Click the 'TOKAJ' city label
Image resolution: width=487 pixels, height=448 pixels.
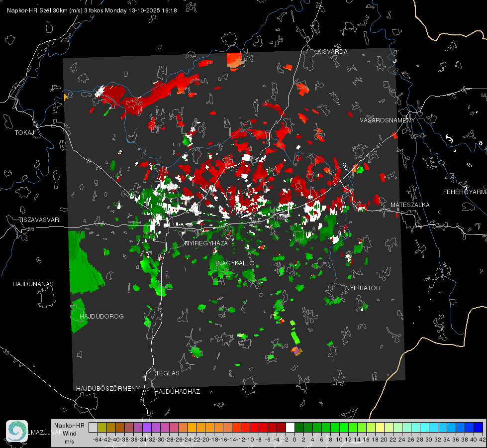[x=24, y=133]
